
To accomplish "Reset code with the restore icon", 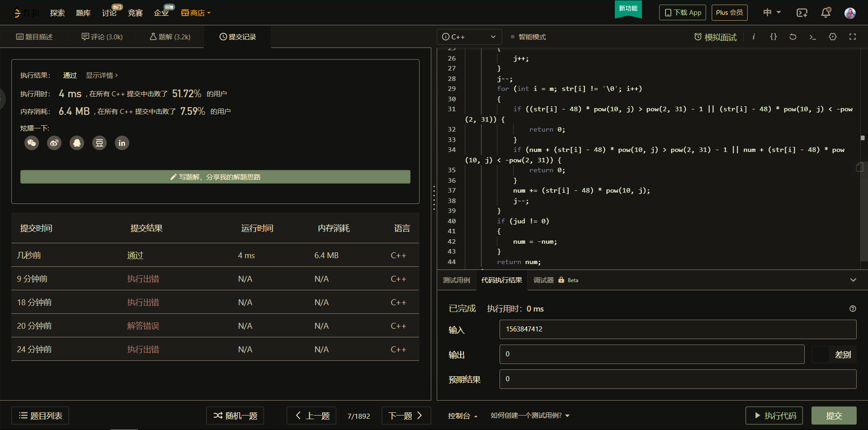I will (x=793, y=37).
